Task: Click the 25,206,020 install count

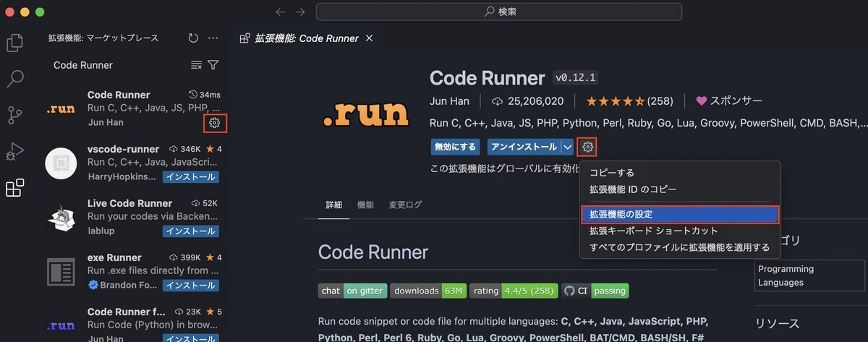Action: [x=527, y=101]
